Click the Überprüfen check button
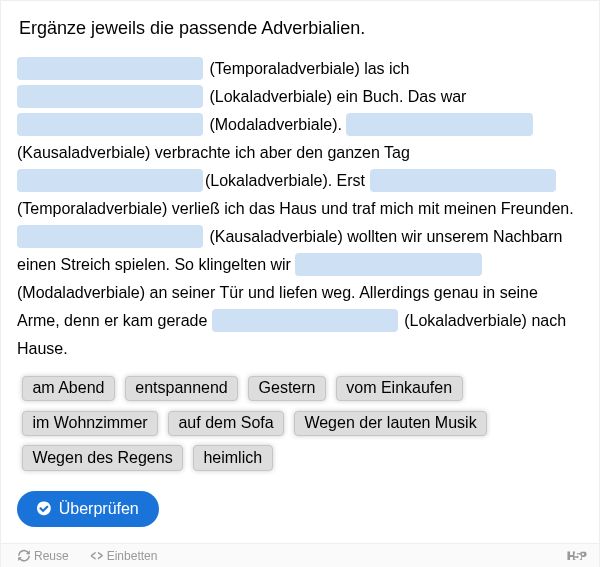Viewport: 600px width, 567px height. coord(88,509)
